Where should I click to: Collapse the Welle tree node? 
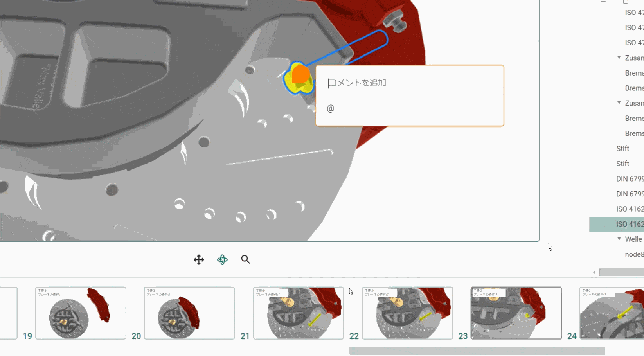click(x=619, y=239)
